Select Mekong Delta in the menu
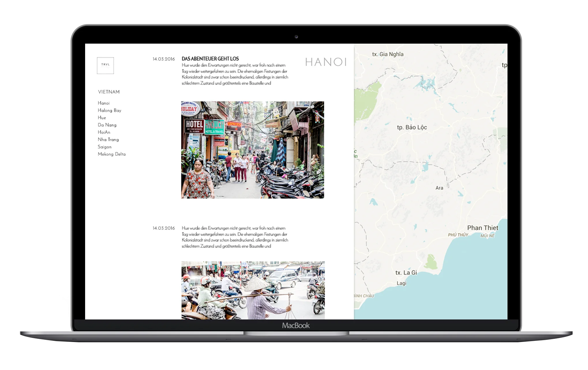Image resolution: width=588 pixels, height=370 pixels. [x=112, y=154]
